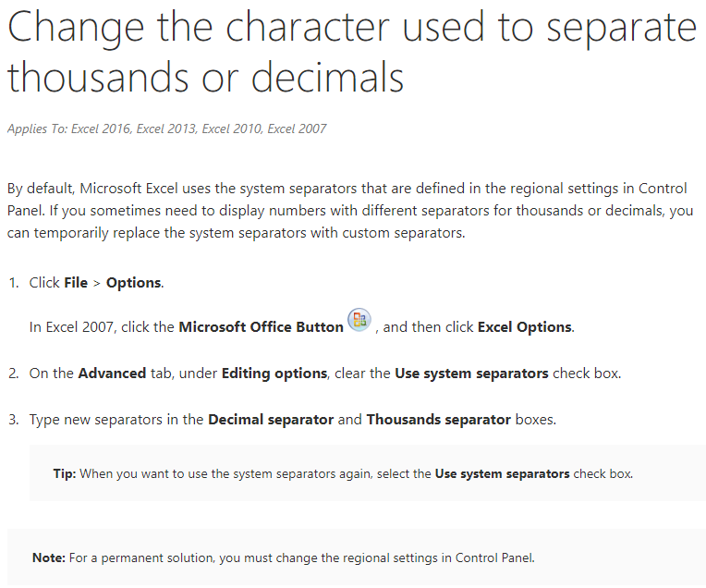Screen dimensions: 706x588
Task: Click the step number 2 list marker
Action: tap(14, 374)
